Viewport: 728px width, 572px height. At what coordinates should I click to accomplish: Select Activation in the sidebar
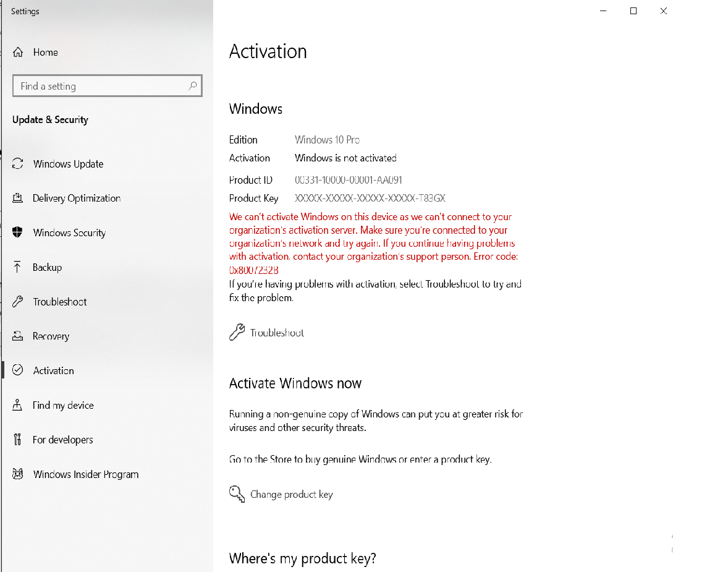point(54,370)
